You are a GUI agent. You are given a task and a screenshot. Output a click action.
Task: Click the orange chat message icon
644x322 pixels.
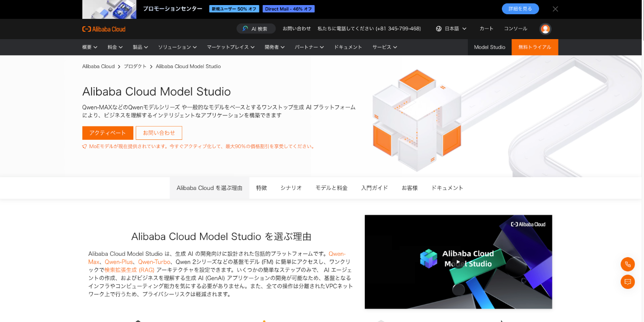[x=627, y=282]
